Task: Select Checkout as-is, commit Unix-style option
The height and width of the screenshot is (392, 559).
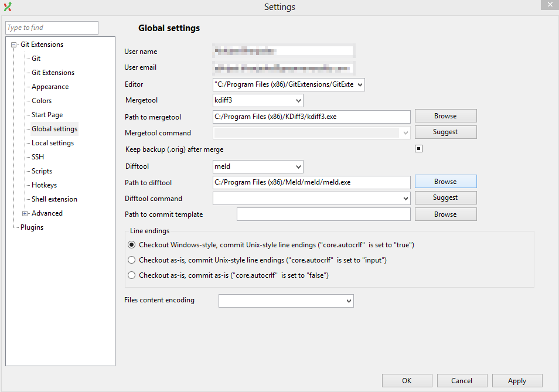Action: (132, 260)
